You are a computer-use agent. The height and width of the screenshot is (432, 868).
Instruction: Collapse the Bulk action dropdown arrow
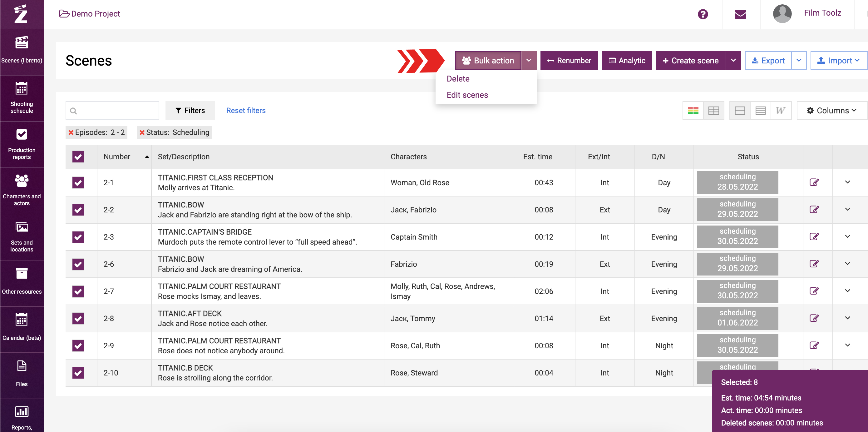[x=529, y=61]
